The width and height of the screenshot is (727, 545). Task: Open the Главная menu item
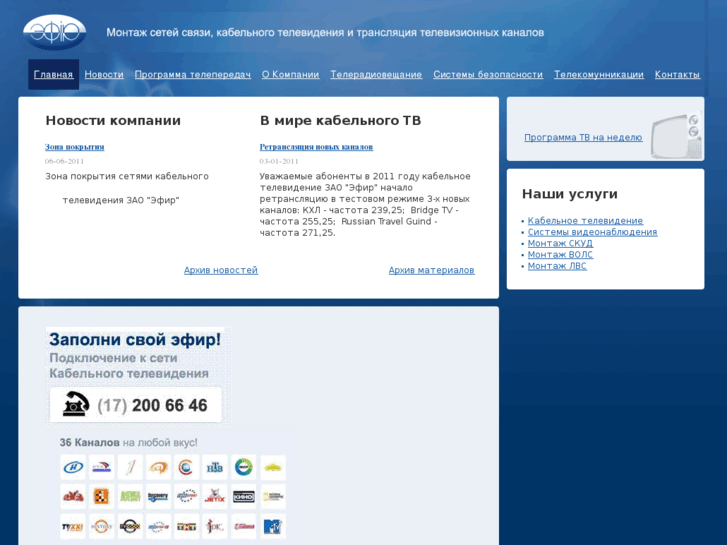pos(53,74)
